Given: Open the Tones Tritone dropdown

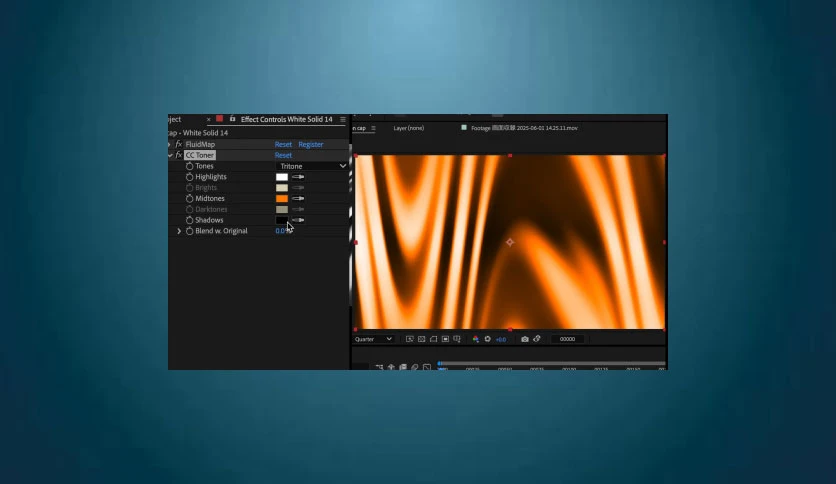Looking at the screenshot, I should click(x=312, y=166).
